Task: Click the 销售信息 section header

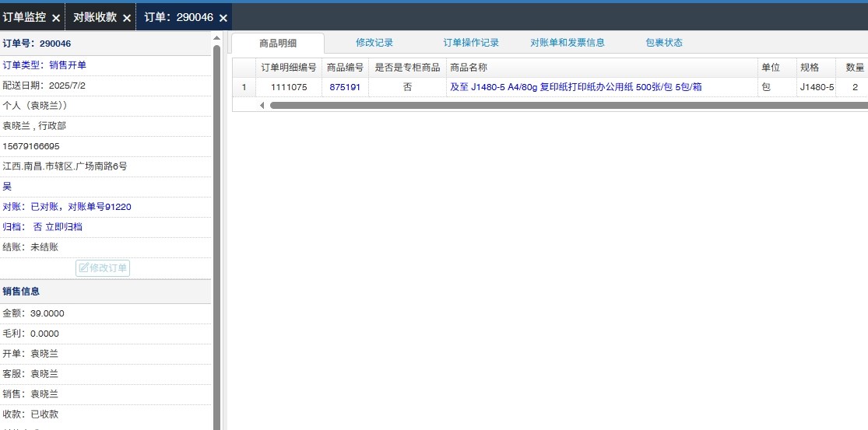Action: tap(106, 292)
